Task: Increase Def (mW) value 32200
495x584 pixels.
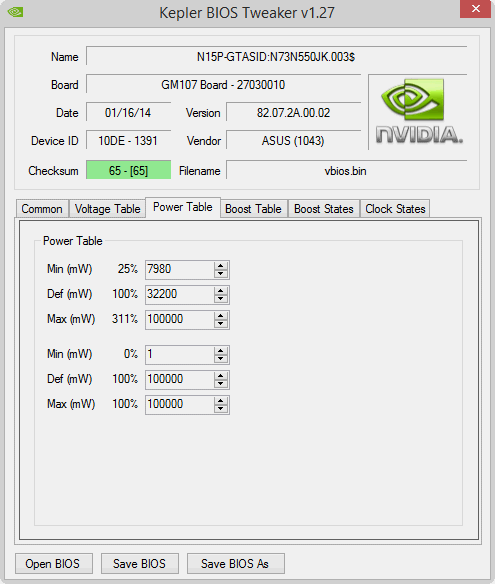Action: (221, 291)
